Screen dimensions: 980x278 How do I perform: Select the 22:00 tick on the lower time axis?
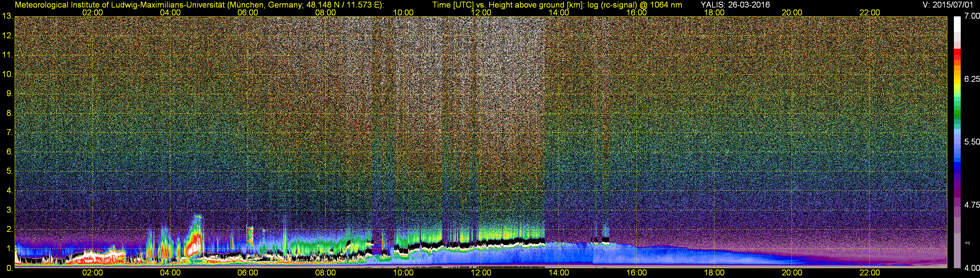tap(870, 273)
